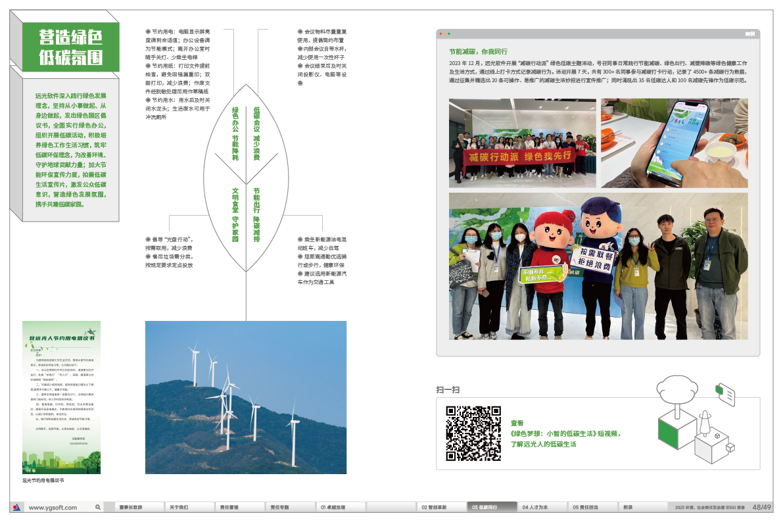Screen dimensions: 783x532
Task: Click the 减碳行动派 group banner photo
Action: 523,143
